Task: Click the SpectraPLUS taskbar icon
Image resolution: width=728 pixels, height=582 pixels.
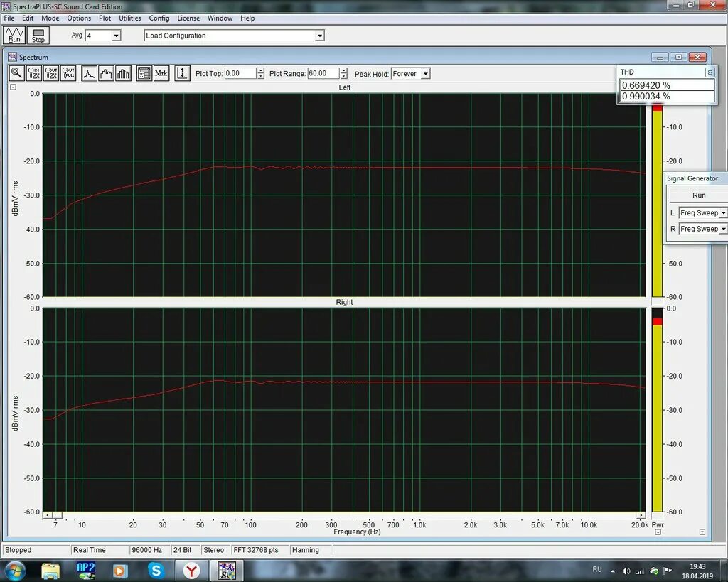Action: (x=226, y=571)
